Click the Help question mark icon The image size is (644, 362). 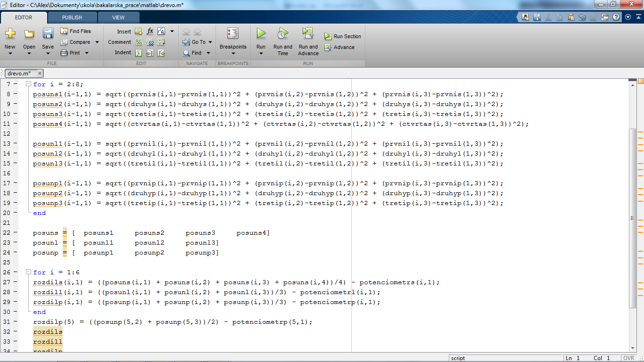point(617,17)
